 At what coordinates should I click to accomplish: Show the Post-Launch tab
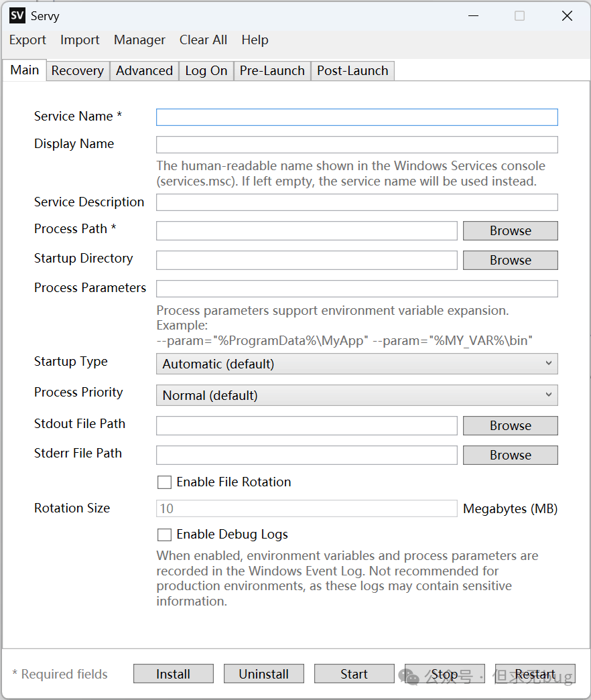coord(352,71)
